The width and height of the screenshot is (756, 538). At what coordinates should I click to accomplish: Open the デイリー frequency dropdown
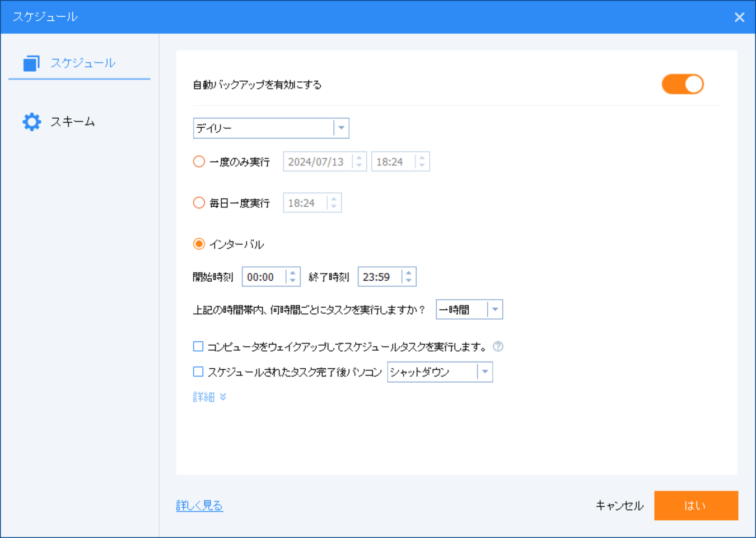(x=271, y=128)
